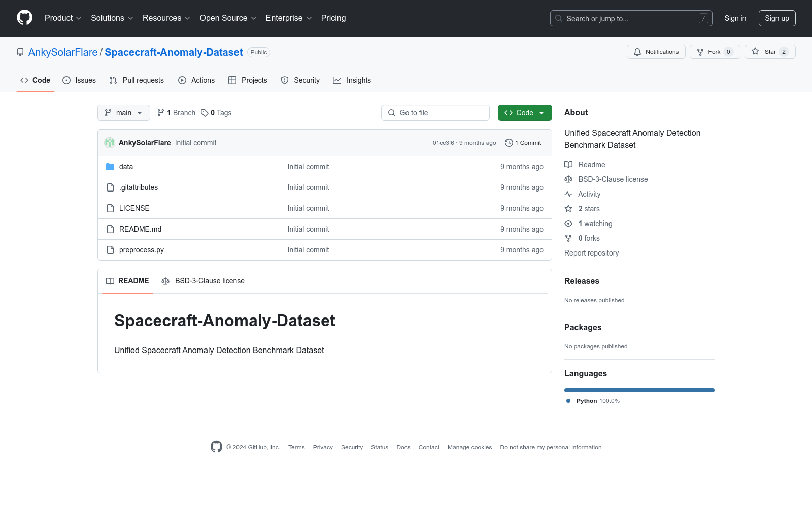
Task: Click the file icon beside LICENSE
Action: 110,208
